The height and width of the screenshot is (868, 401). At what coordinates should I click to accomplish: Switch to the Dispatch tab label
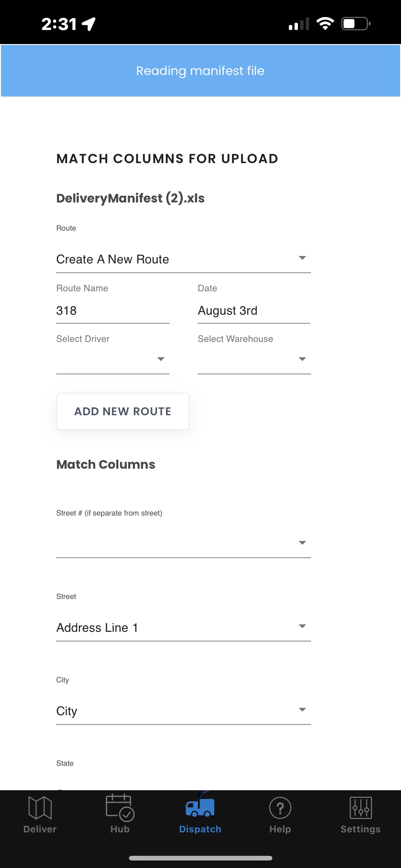[x=200, y=829]
